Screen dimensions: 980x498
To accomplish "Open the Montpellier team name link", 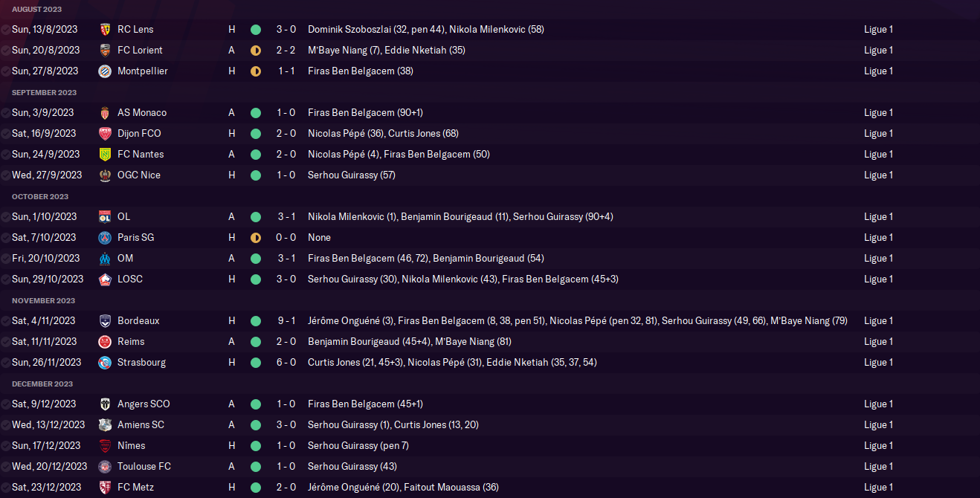I will pos(143,71).
